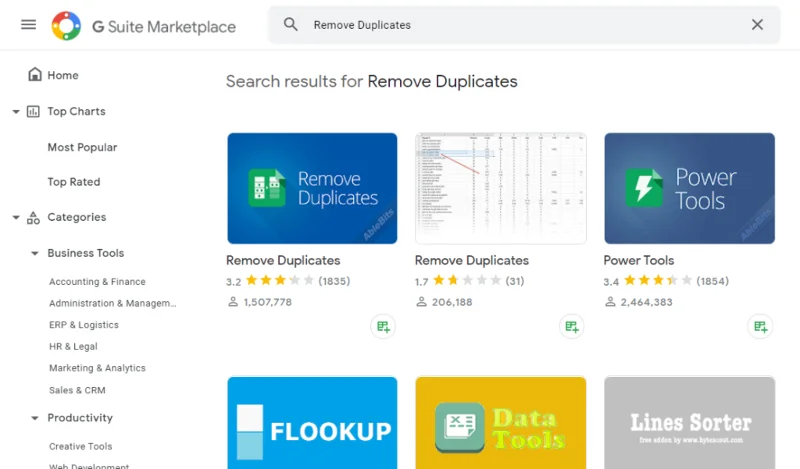Image resolution: width=800 pixels, height=469 pixels.
Task: Click Sheets add-on icon under Power Tools
Action: pyautogui.click(x=760, y=327)
